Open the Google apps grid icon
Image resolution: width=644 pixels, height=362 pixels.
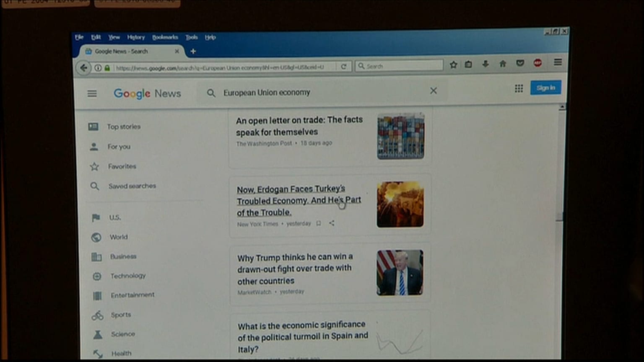tap(519, 88)
